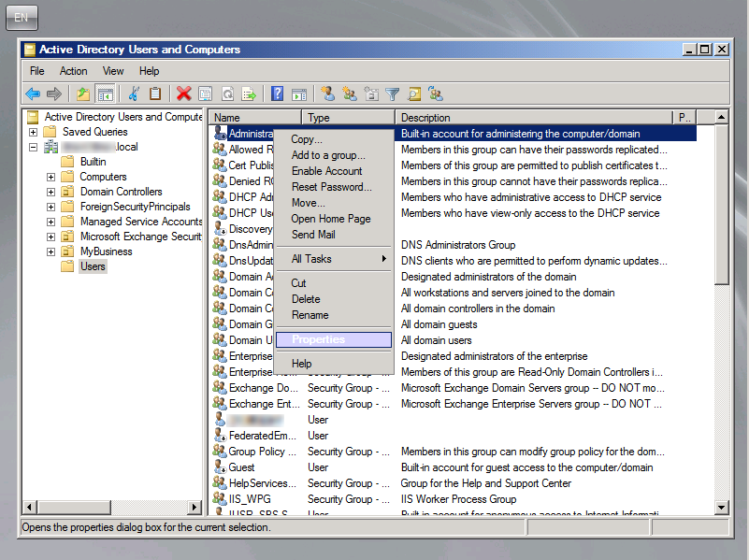
Task: Click the tree pane's right scroll arrow
Action: [x=194, y=507]
